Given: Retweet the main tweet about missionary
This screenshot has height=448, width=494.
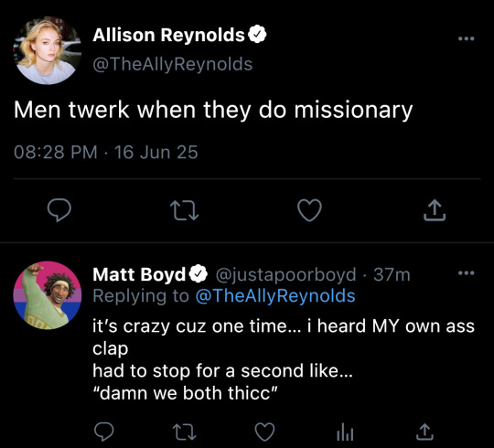Looking at the screenshot, I should point(184,210).
